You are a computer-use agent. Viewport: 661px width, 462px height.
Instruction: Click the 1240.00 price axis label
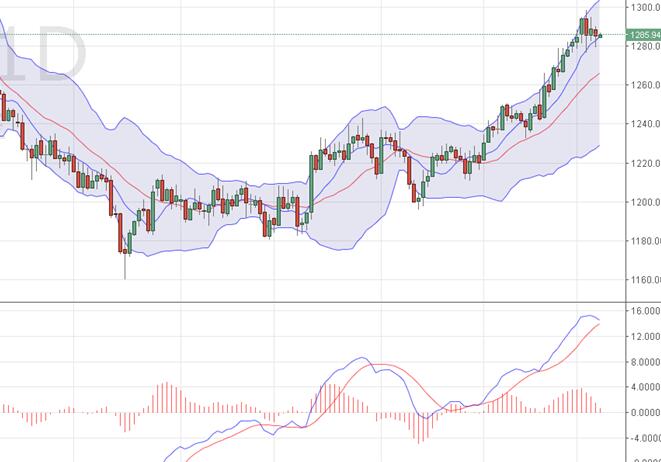coord(644,124)
